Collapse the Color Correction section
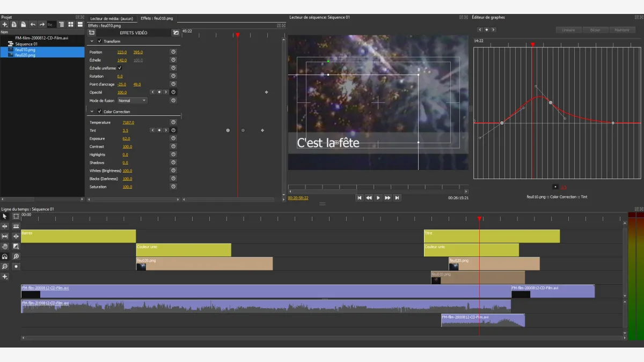This screenshot has width=644, height=362. [92, 112]
